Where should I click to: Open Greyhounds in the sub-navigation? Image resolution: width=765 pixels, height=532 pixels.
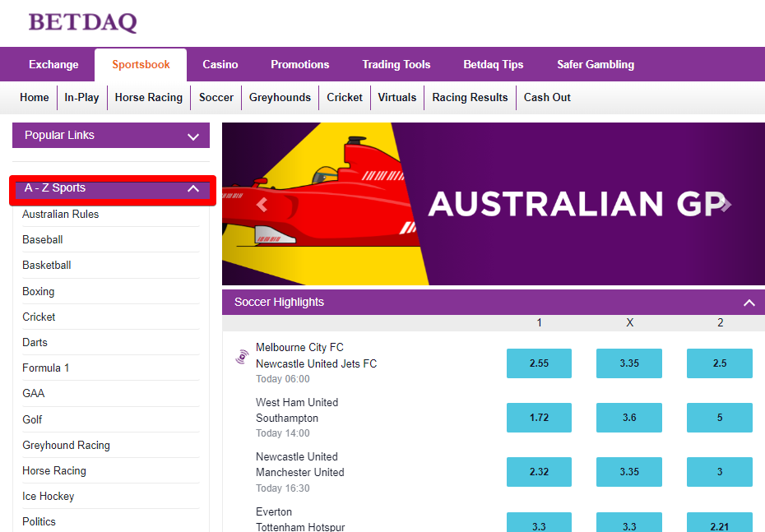click(x=280, y=98)
